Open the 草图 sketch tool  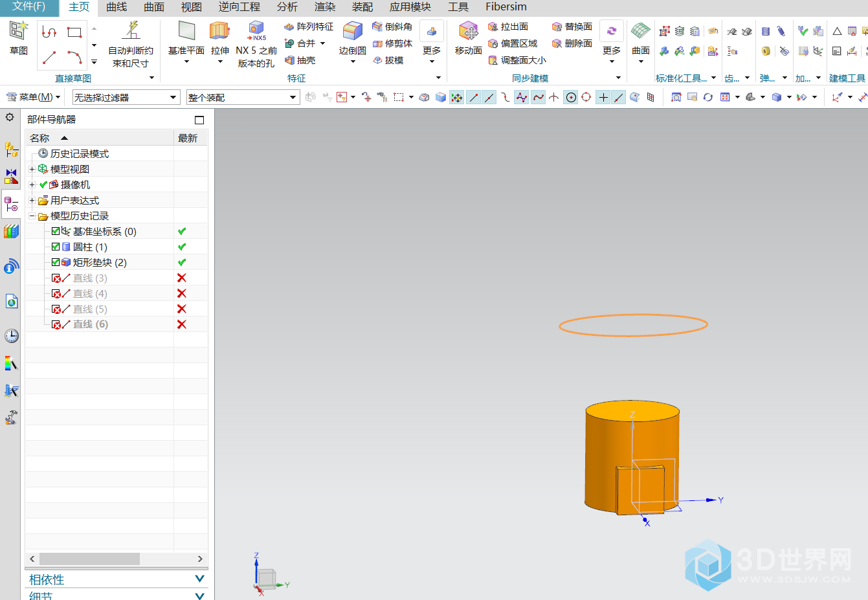point(19,38)
